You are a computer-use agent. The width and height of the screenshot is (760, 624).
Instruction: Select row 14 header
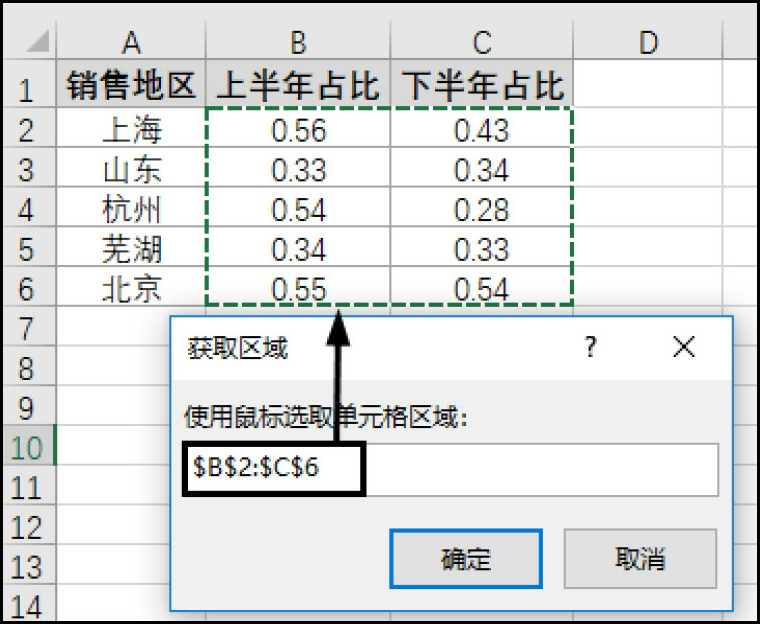(x=29, y=602)
